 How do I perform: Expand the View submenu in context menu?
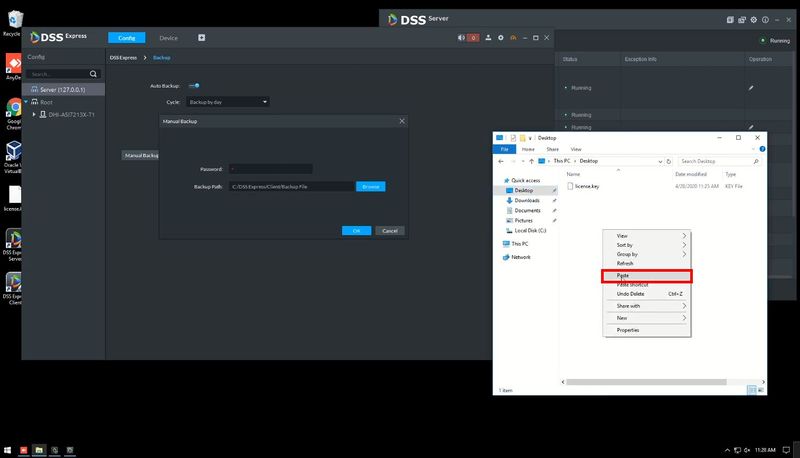pyautogui.click(x=646, y=236)
